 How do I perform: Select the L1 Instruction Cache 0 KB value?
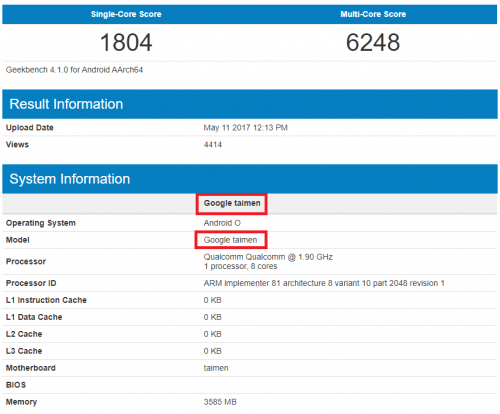[213, 300]
